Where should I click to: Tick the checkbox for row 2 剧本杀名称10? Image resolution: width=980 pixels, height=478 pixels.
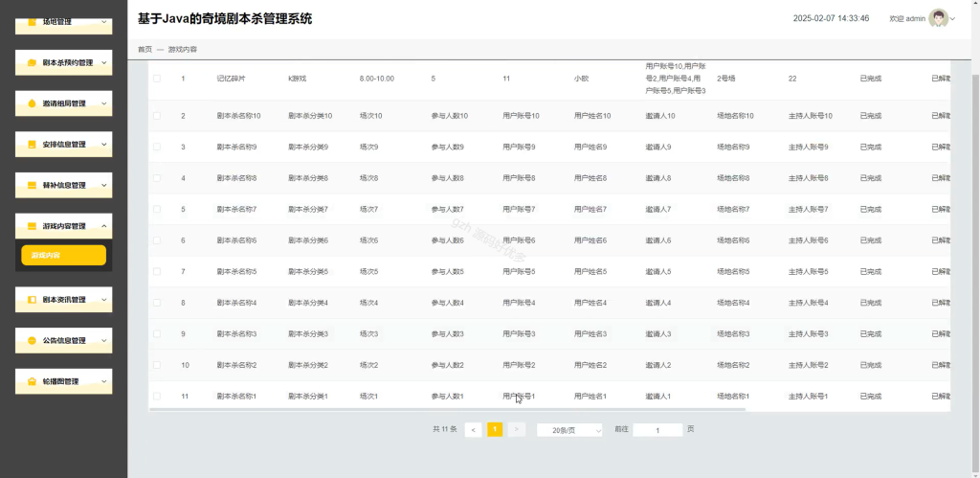[157, 116]
